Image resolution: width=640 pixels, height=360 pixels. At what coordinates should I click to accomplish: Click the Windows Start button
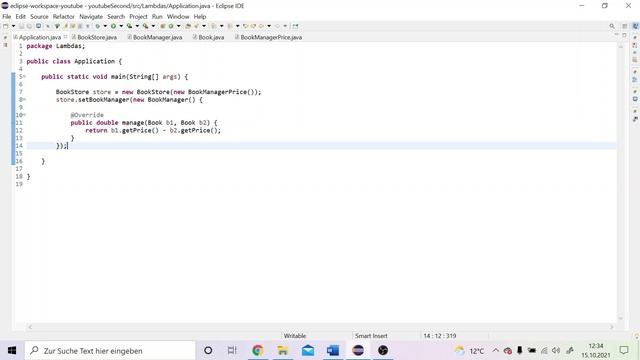coord(12,351)
